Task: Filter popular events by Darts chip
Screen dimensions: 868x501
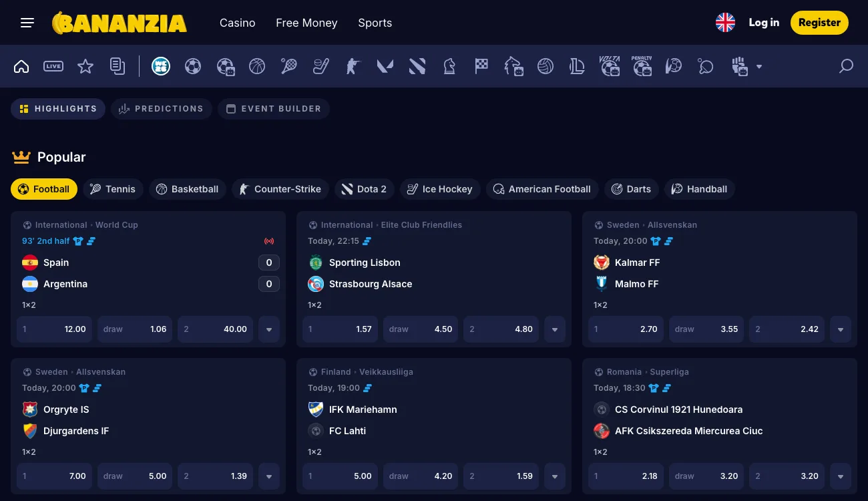Action: [x=632, y=189]
